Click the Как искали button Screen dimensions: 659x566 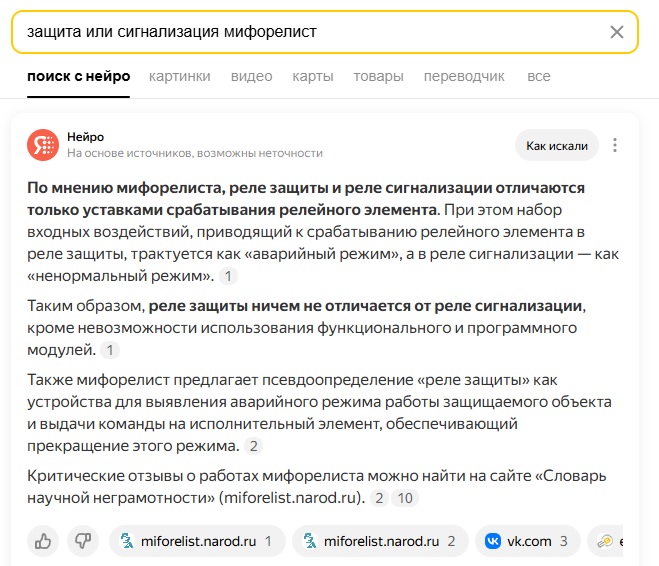[x=557, y=145]
